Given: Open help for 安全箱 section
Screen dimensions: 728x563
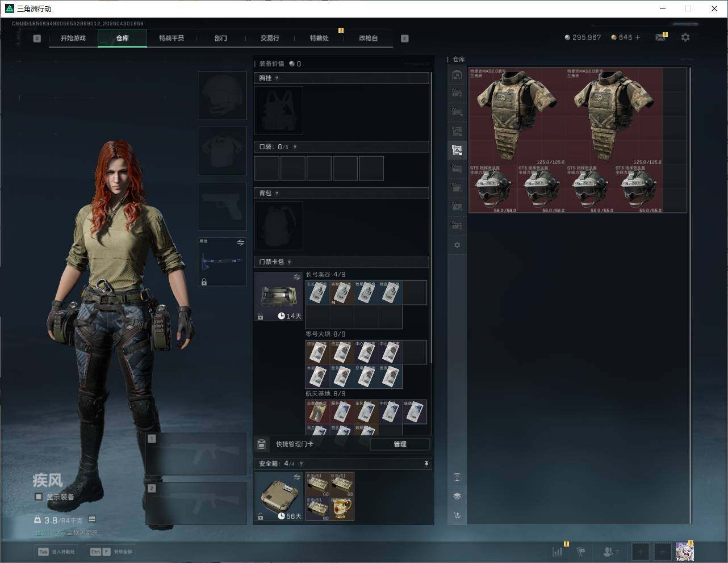Looking at the screenshot, I should [302, 464].
